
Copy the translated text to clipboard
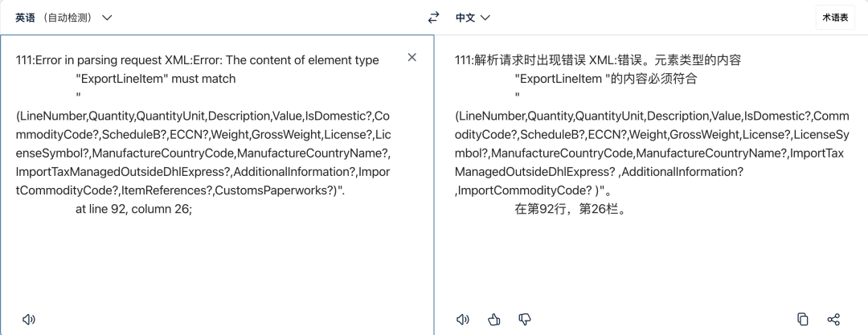pyautogui.click(x=803, y=319)
